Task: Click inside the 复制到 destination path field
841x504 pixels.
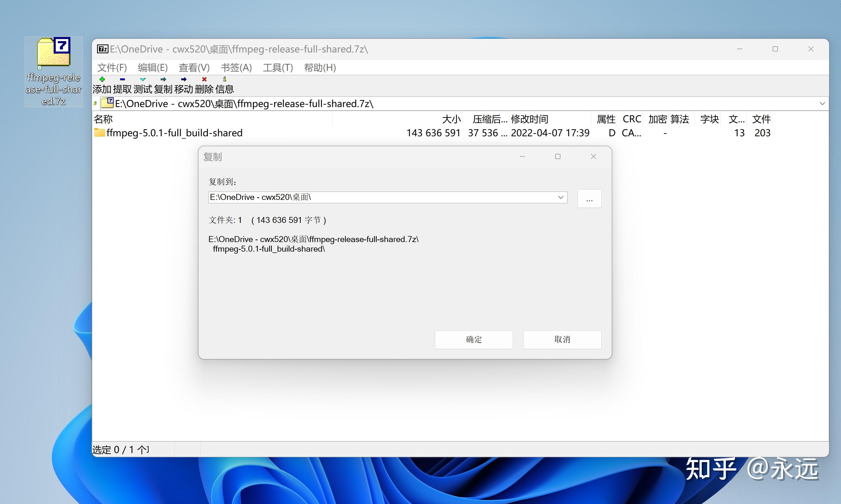Action: tap(374, 197)
